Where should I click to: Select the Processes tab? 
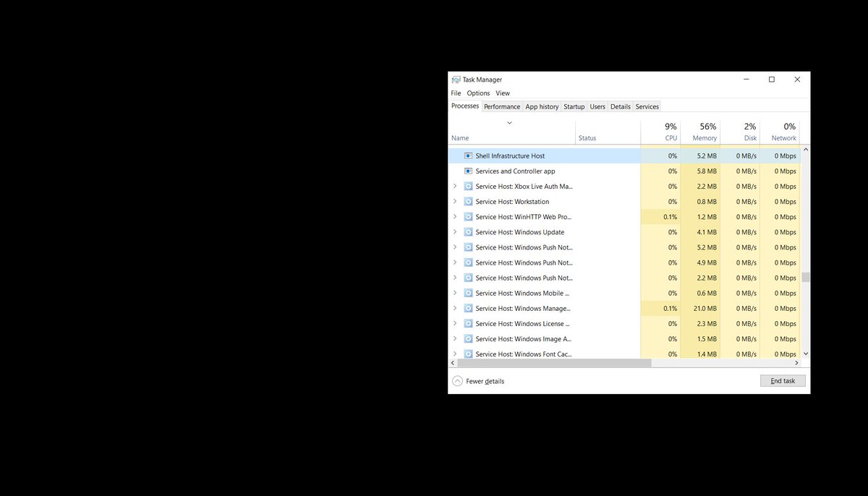465,106
